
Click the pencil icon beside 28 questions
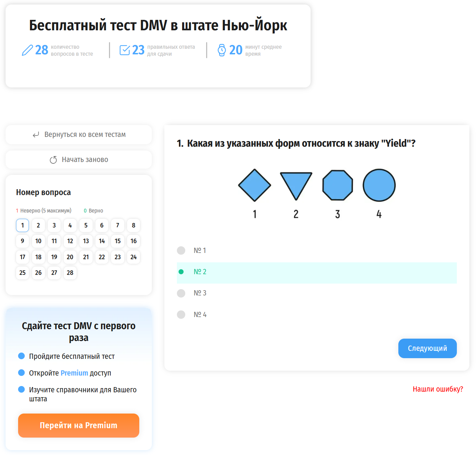[27, 50]
